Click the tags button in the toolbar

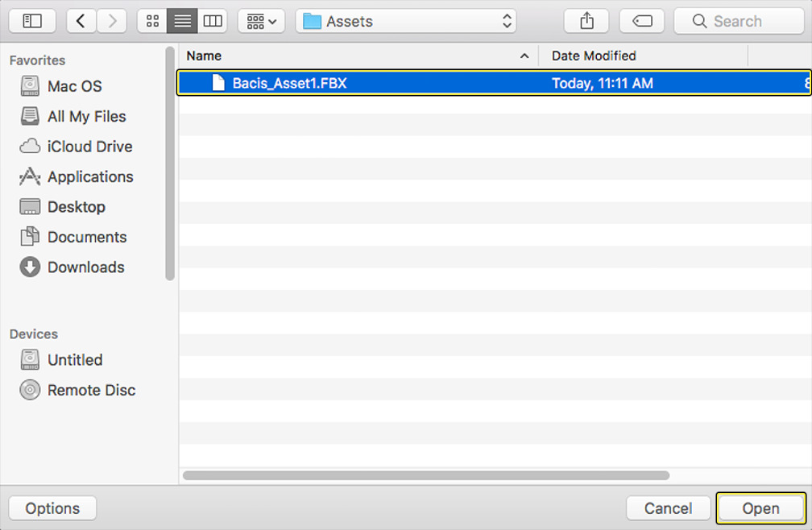[641, 20]
